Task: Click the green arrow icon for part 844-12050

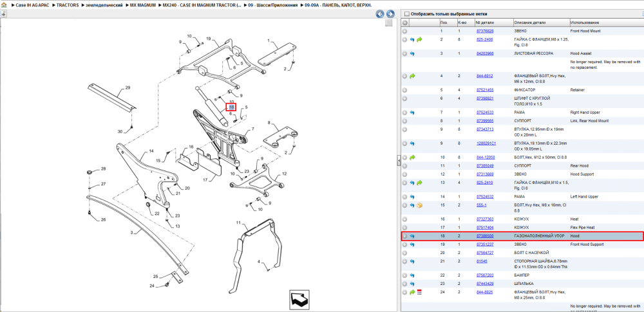Action: [x=412, y=157]
